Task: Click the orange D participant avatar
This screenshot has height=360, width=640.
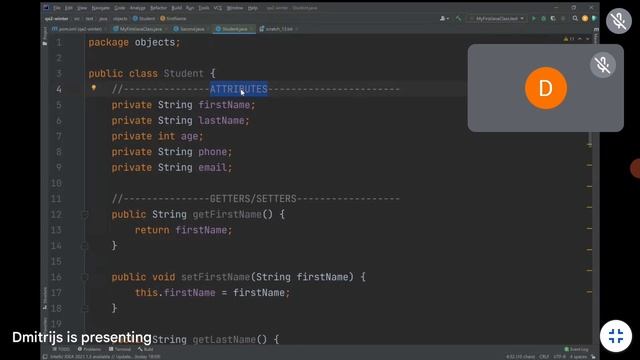Action: click(546, 88)
